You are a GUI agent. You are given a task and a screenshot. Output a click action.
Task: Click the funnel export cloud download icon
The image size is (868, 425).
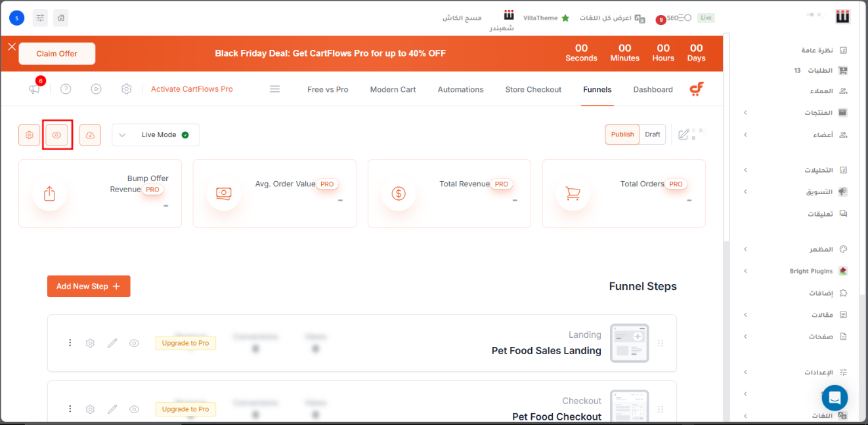[x=90, y=135]
